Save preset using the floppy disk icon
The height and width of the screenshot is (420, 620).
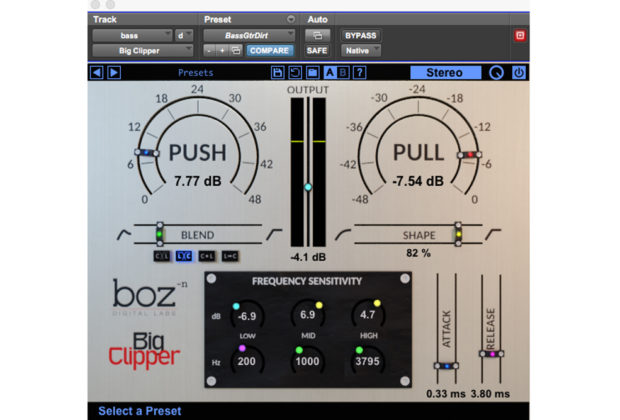[x=278, y=73]
